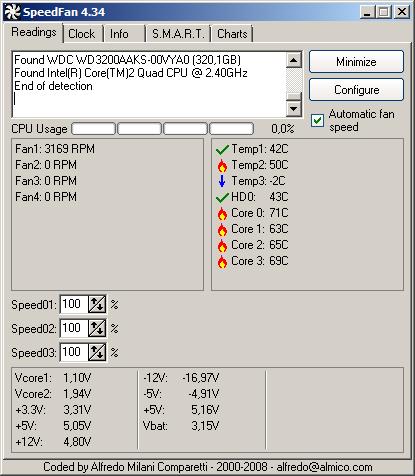The width and height of the screenshot is (415, 476).
Task: Click the blue down arrow beside Temp3
Action: coord(222,181)
